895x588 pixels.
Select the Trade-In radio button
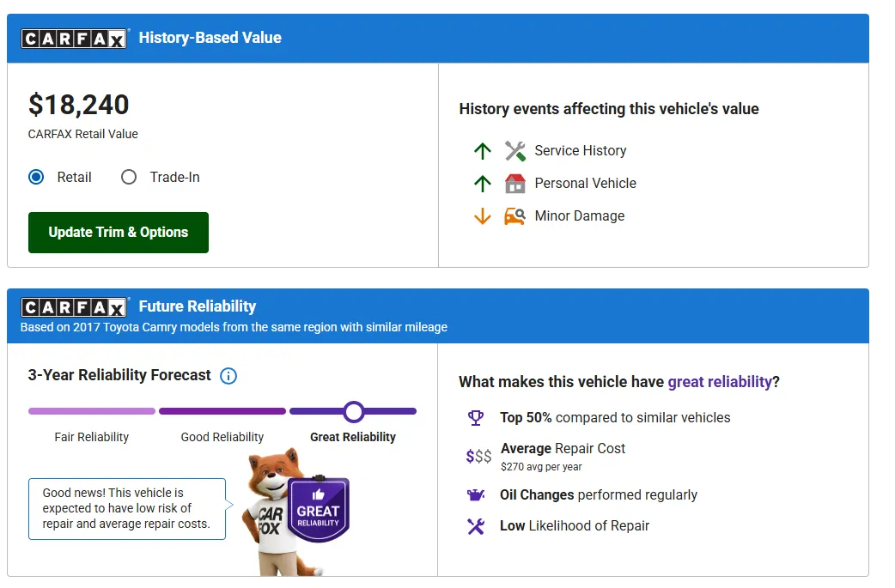click(x=129, y=177)
